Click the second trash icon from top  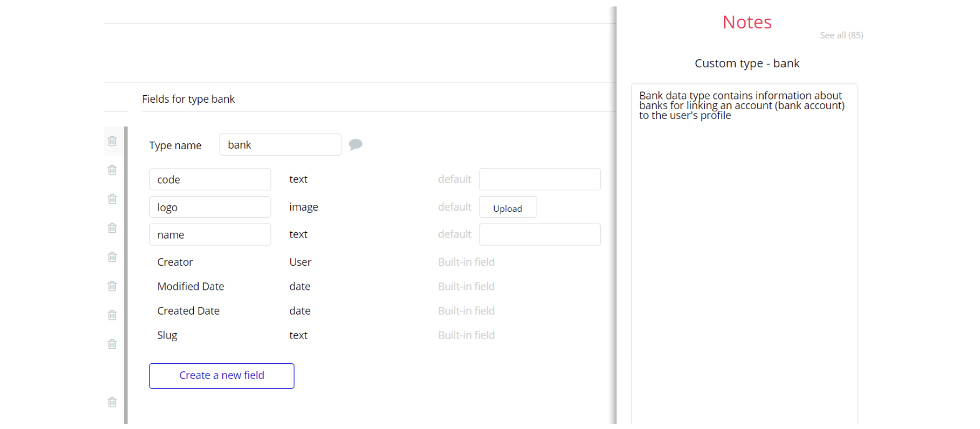(x=112, y=170)
